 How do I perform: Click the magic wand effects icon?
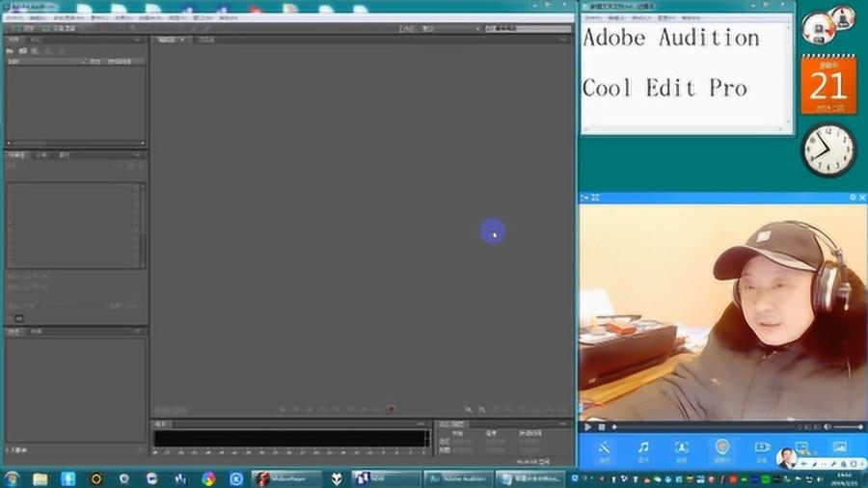[605, 449]
